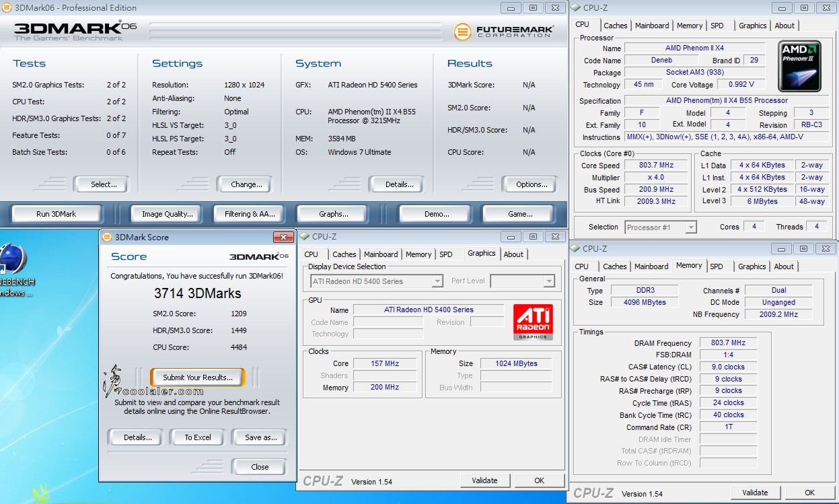Click the Technology value "45 nm"

(x=643, y=85)
